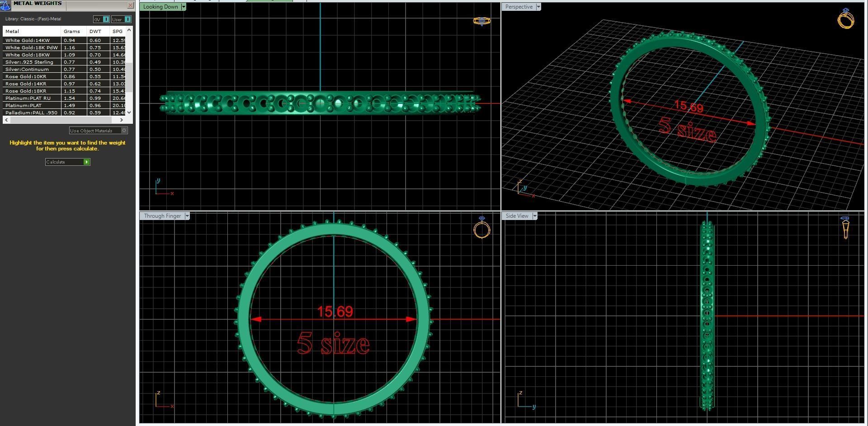Click the Looking Down viewport label
868x426 pixels.
tap(160, 7)
